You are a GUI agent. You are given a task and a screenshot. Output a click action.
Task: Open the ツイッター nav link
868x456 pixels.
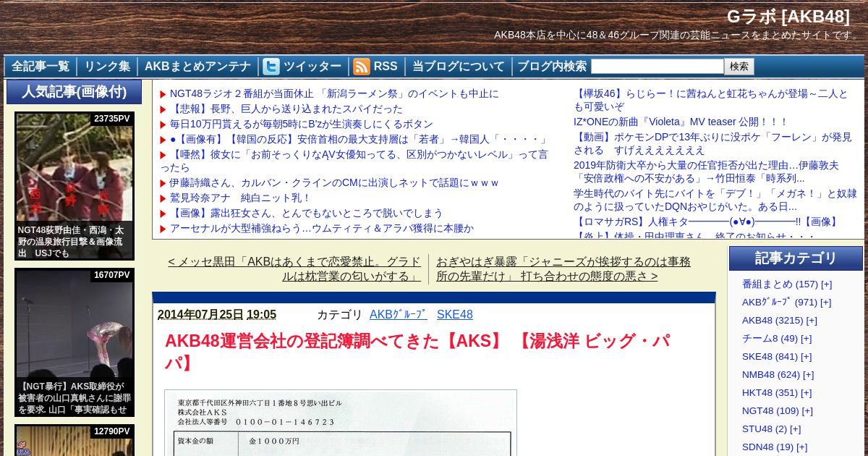pyautogui.click(x=312, y=67)
